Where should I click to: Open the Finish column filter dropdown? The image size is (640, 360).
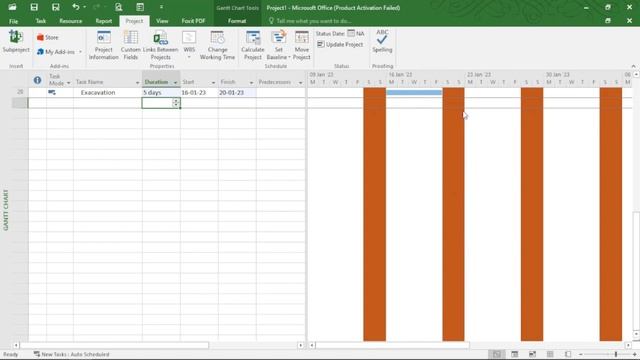click(251, 83)
